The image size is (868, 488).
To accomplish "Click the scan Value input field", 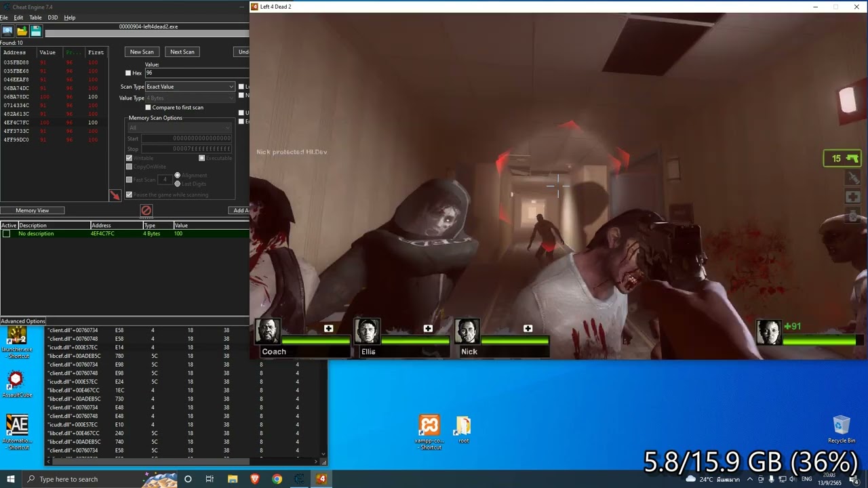I will (197, 73).
